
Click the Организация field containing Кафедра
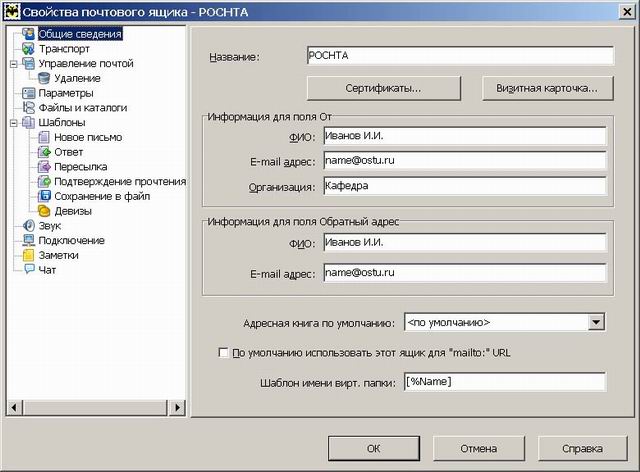pyautogui.click(x=463, y=186)
